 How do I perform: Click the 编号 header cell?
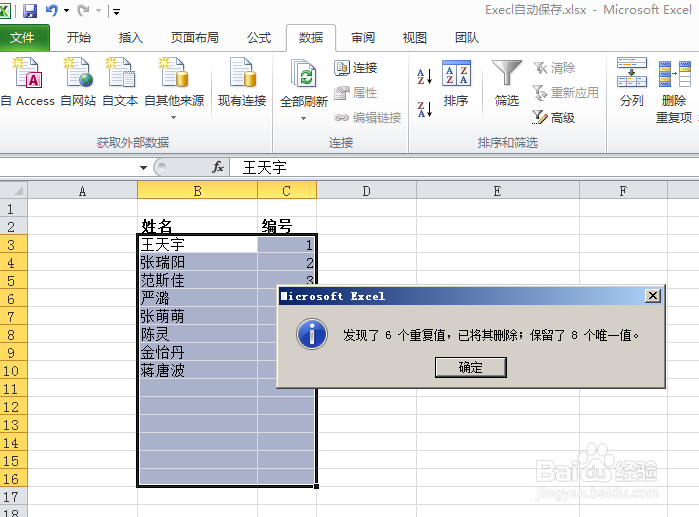287,226
